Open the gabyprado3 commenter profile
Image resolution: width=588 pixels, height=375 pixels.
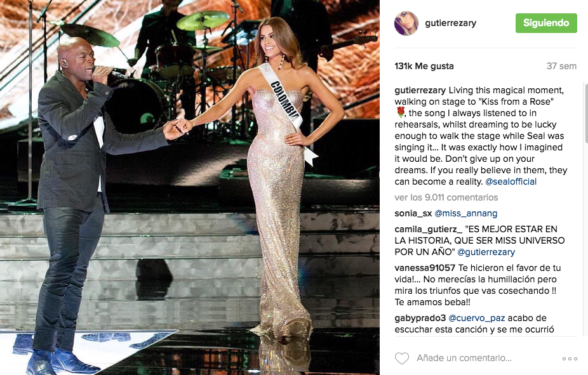420,318
